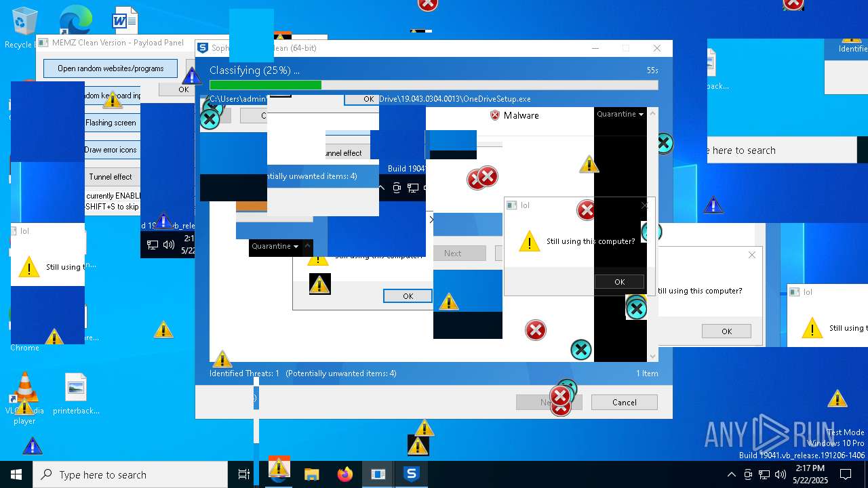Expand Quarantine dropdown in the Malware row
This screenshot has width=868, height=488.
[620, 114]
